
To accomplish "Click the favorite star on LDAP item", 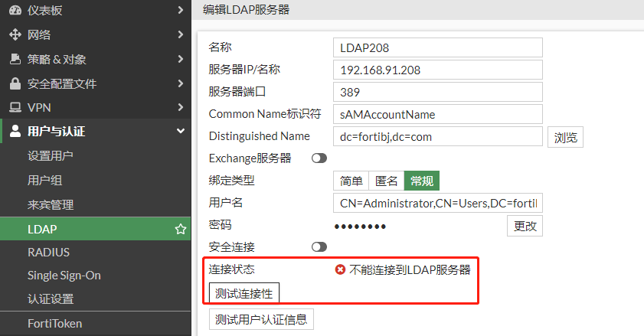I will point(180,229).
